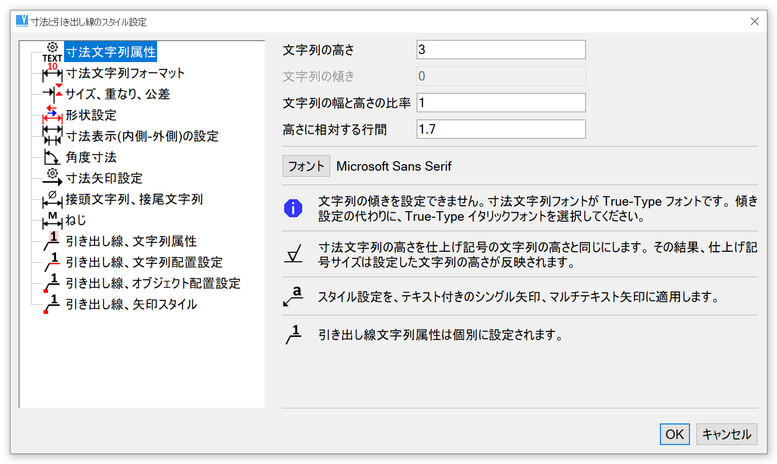This screenshot has height=464, width=777.
Task: Click the blue information icon
Action: point(291,208)
